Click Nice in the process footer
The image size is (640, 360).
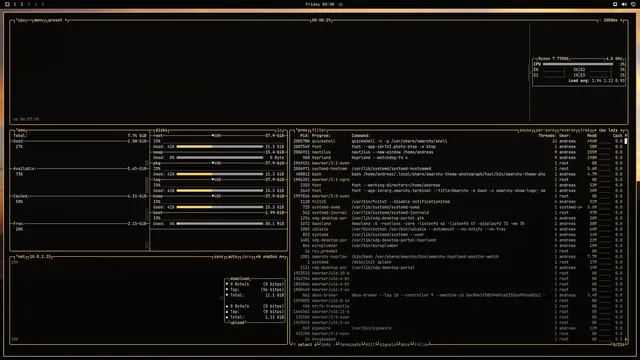(404, 344)
